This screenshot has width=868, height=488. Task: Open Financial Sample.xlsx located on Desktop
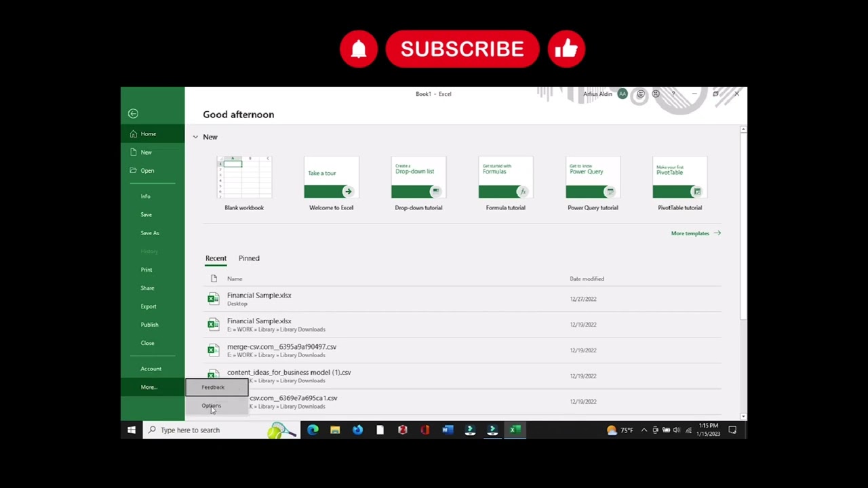pos(462,299)
